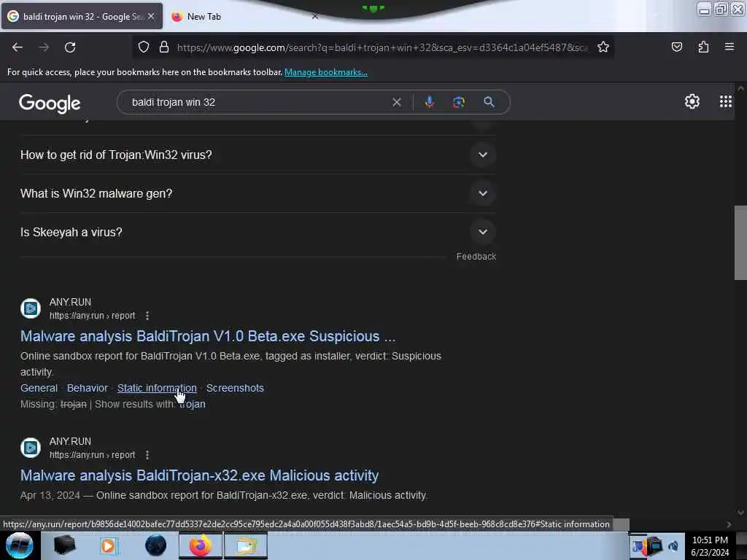Image resolution: width=747 pixels, height=560 pixels.
Task: Open the Firefox extensions menu
Action: [703, 47]
